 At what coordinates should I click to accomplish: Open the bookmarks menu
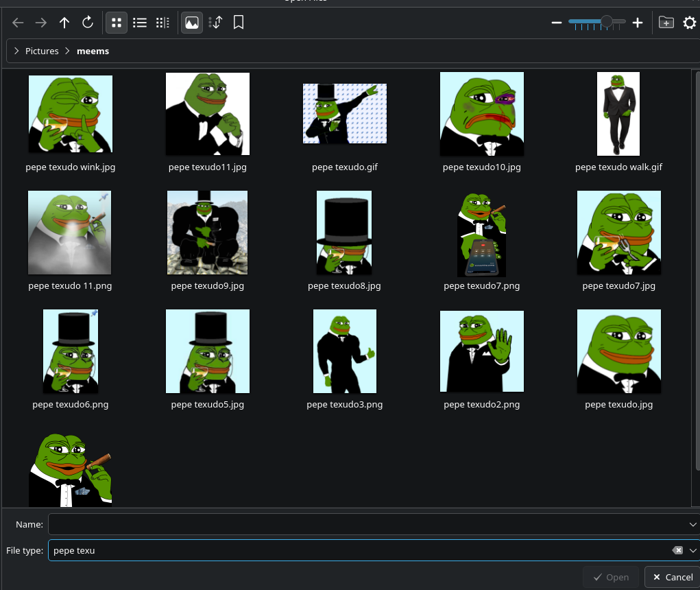[239, 23]
